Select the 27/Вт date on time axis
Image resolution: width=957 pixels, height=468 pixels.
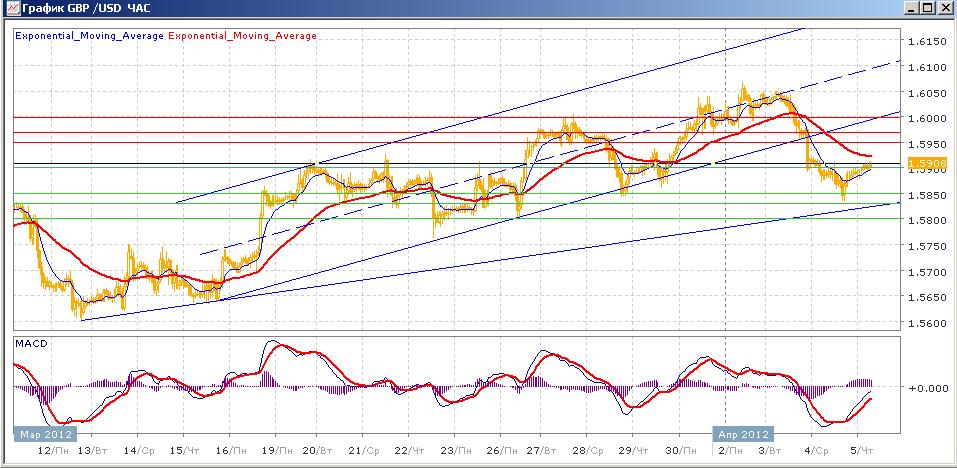pos(543,450)
